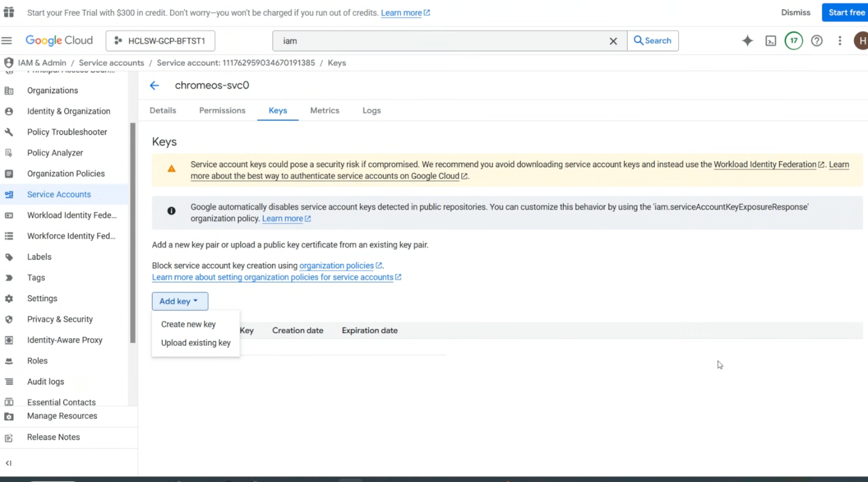Click the Privacy & Security shield icon
This screenshot has height=482, width=868.
pos(9,319)
